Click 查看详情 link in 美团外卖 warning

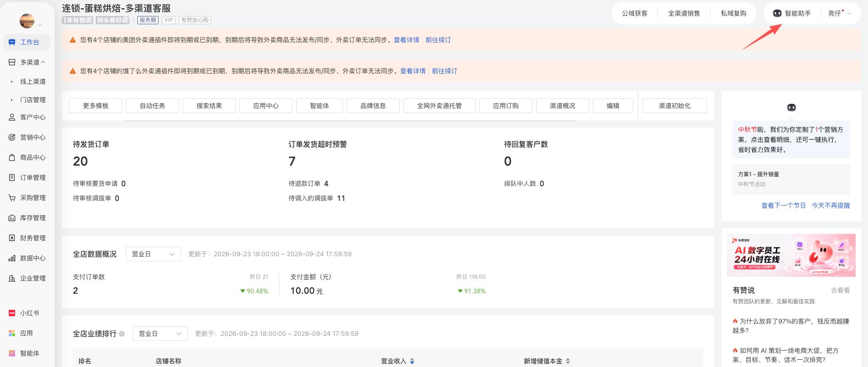[x=407, y=40]
